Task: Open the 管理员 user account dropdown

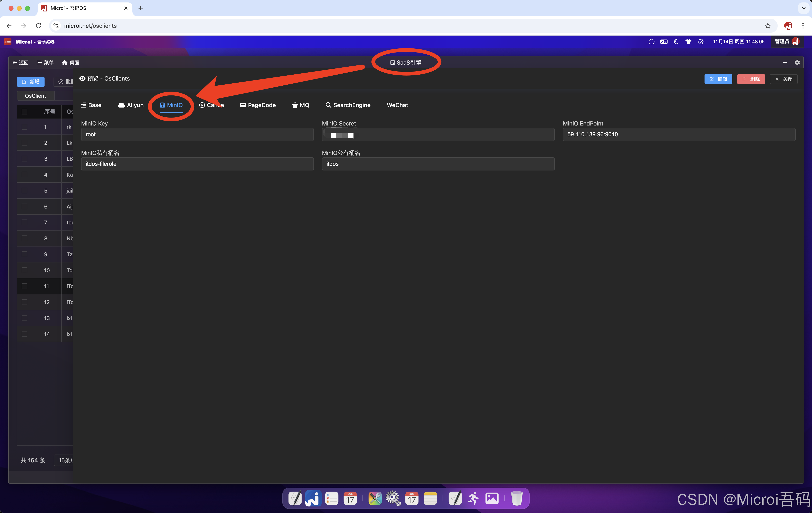Action: [786, 42]
